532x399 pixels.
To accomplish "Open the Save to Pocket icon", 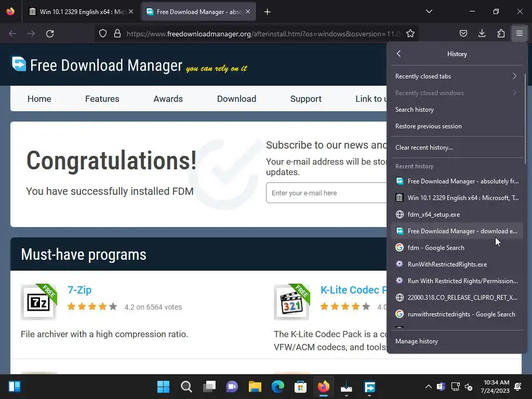I will (463, 33).
